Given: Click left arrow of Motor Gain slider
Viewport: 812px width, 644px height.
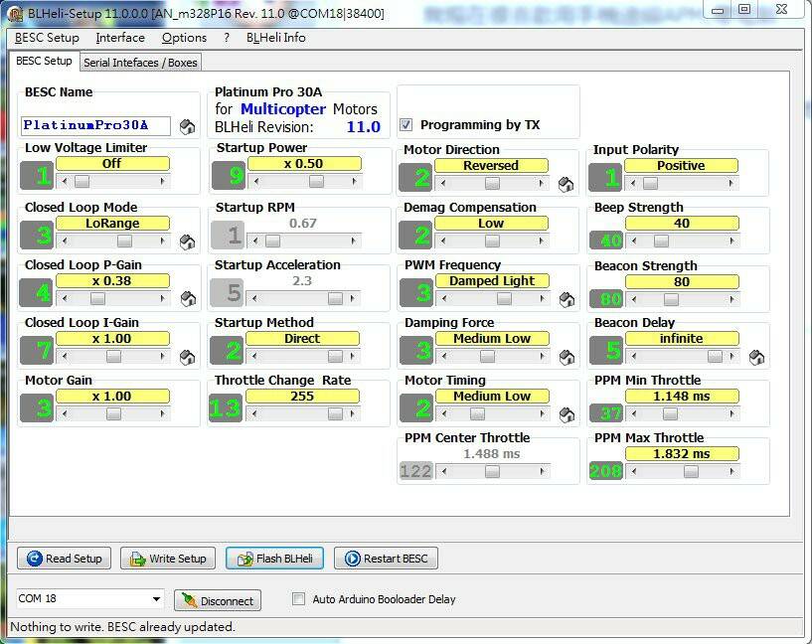Looking at the screenshot, I should click(65, 413).
